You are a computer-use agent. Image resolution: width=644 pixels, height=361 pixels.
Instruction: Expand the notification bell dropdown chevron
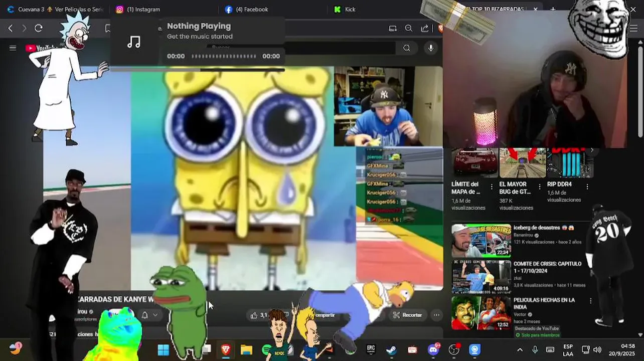(155, 315)
